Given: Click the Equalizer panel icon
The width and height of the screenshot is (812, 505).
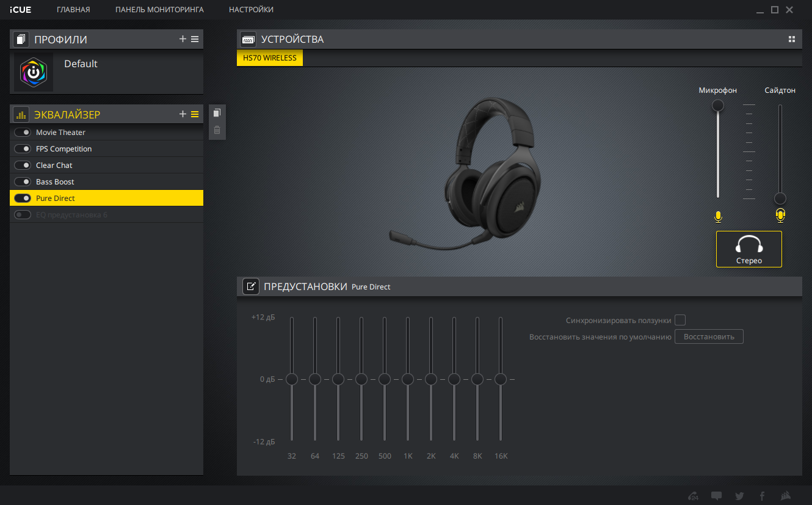Looking at the screenshot, I should 21,114.
